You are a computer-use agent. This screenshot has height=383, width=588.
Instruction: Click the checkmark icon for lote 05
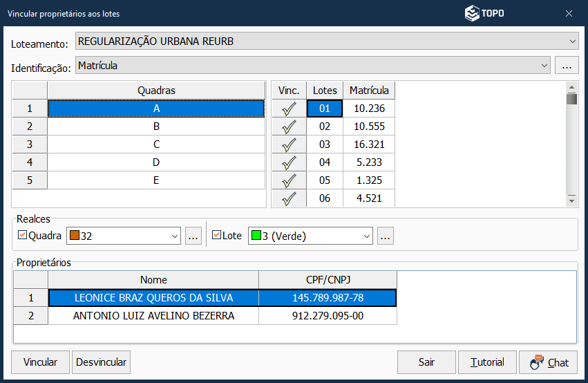coord(289,180)
